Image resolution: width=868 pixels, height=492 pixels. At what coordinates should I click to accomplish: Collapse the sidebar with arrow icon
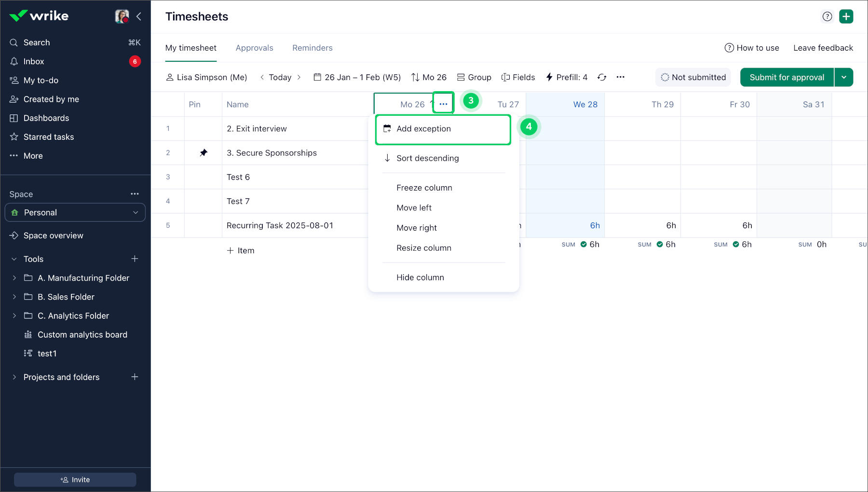click(139, 16)
